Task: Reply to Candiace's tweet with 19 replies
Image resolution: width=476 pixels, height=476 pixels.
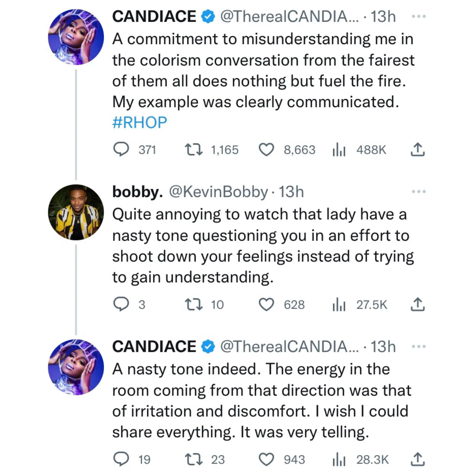Action: [121, 459]
